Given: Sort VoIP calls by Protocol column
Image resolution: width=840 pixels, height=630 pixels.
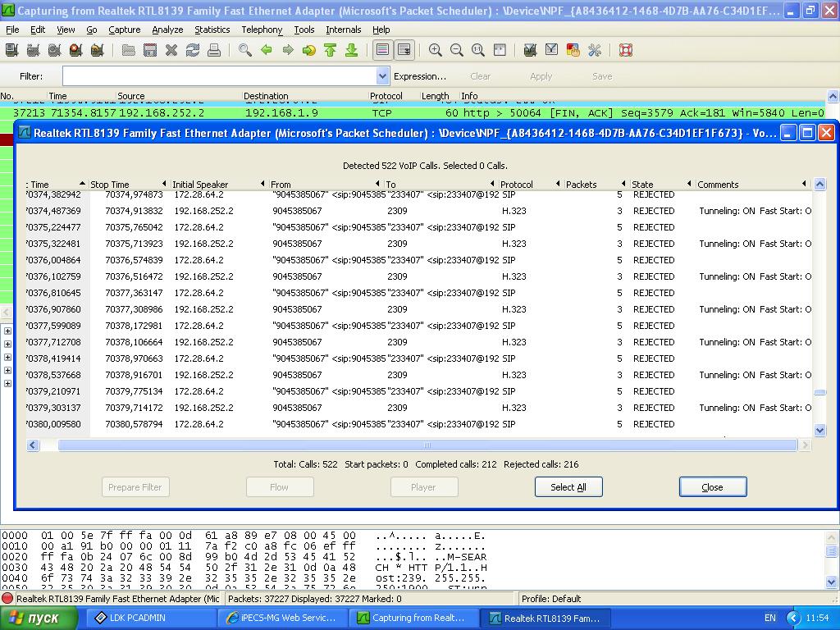Looking at the screenshot, I should pyautogui.click(x=517, y=185).
